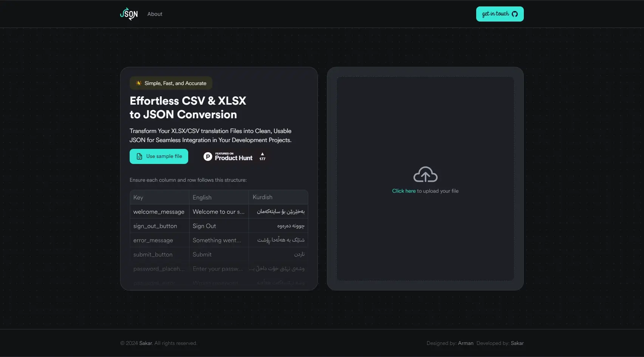The width and height of the screenshot is (644, 357).
Task: Click the GitHub icon in get in touch
Action: [515, 14]
